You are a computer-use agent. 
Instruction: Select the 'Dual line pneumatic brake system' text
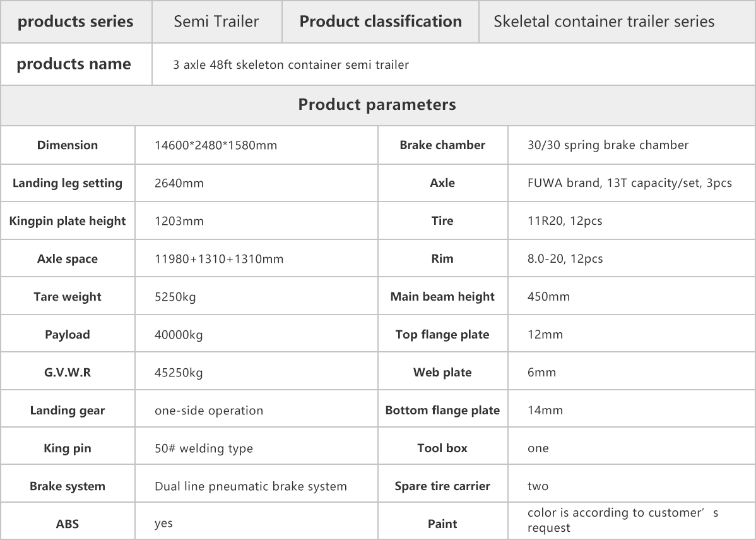click(x=251, y=486)
